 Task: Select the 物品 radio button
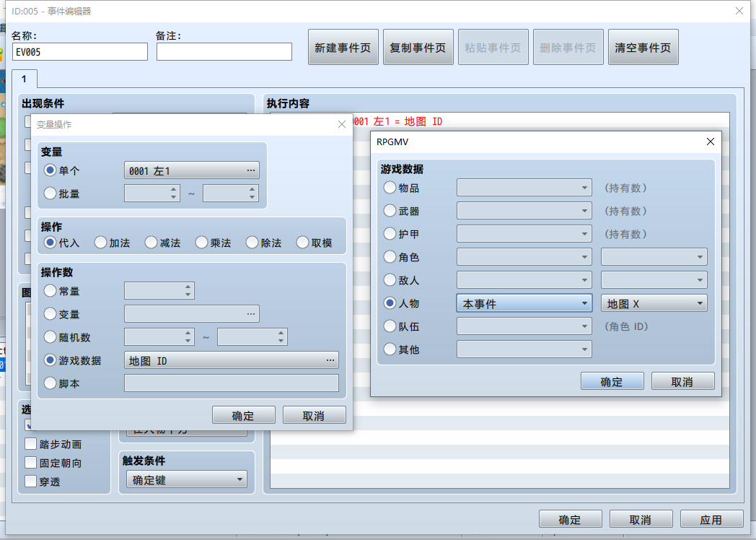(390, 188)
